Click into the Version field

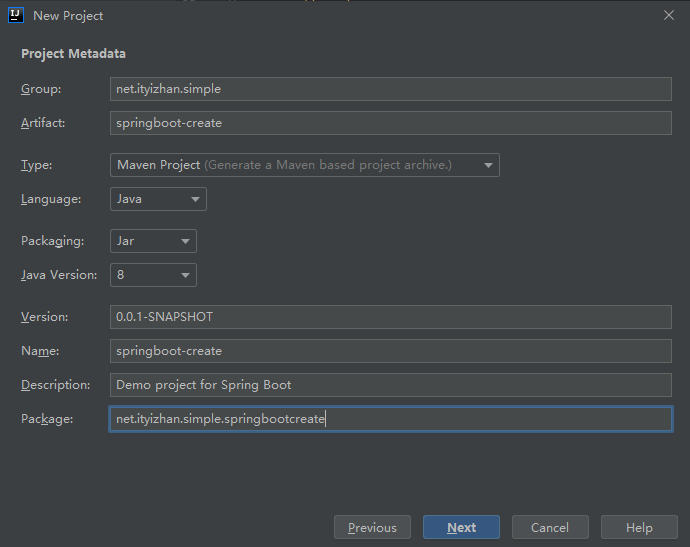point(391,317)
